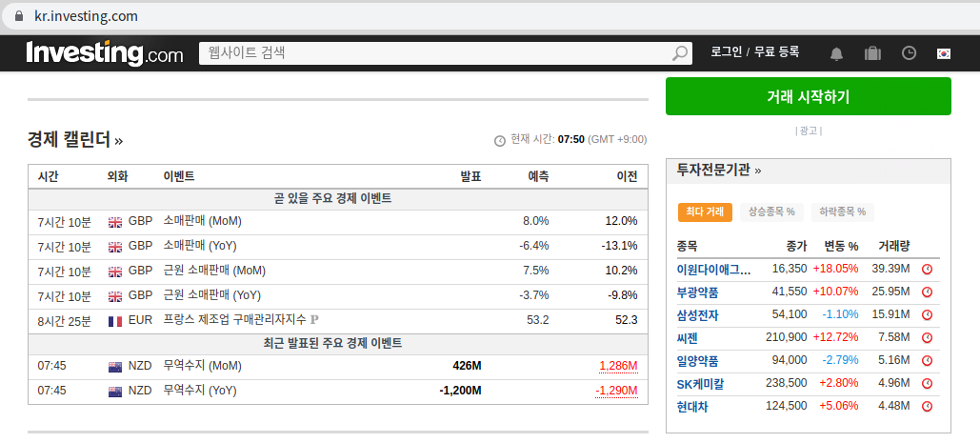Screen dimensions: 980x443
Task: Click the +18.05% change value
Action: point(835,269)
